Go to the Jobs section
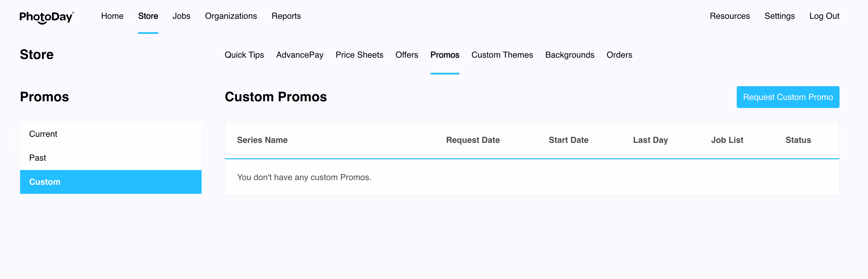The height and width of the screenshot is (279, 868). (x=181, y=16)
